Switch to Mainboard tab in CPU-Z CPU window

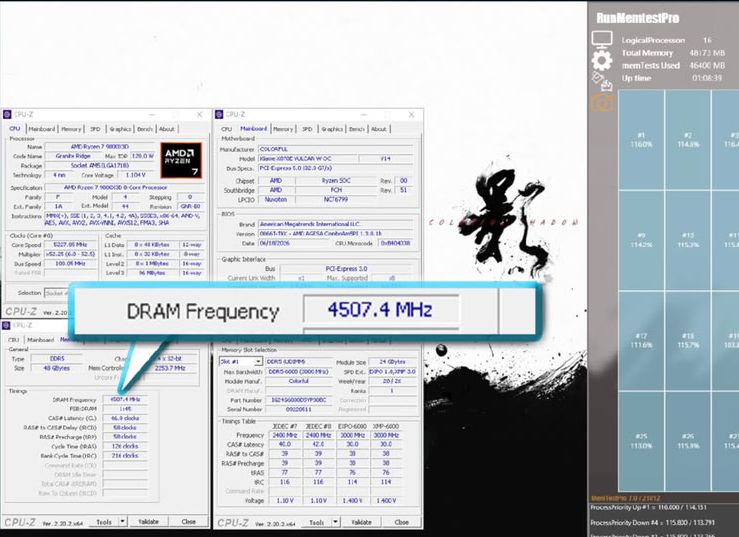(41, 129)
